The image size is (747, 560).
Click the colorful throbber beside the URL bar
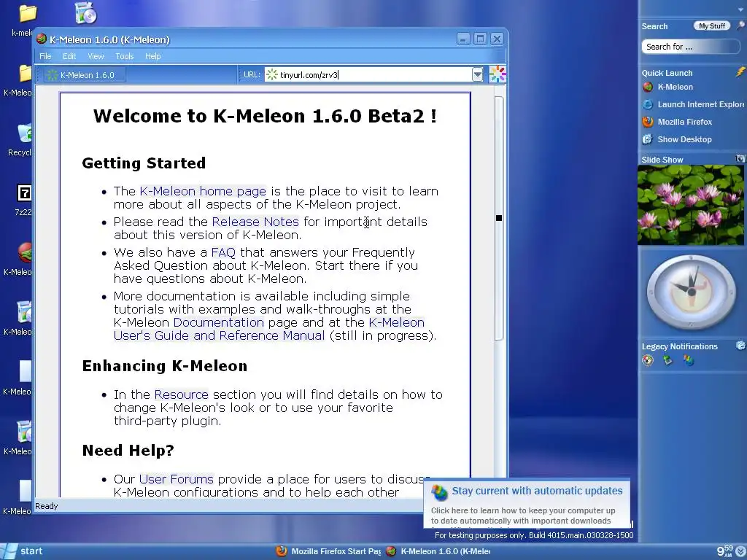click(498, 74)
